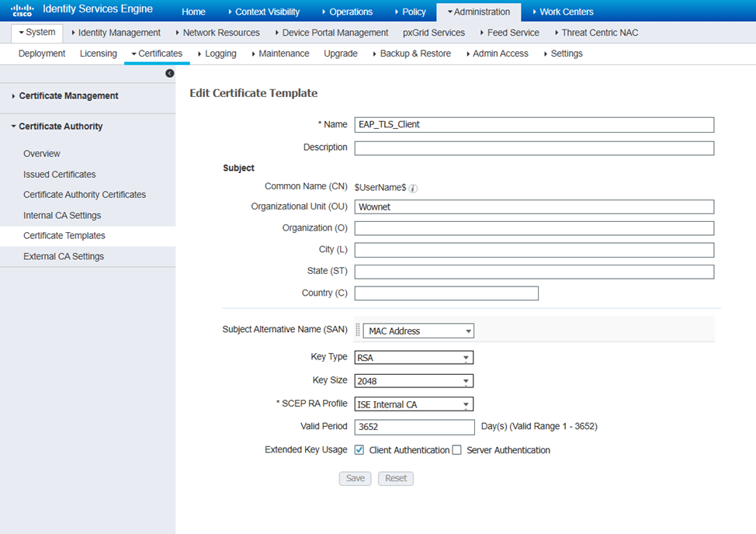Expand the Network Resources menu
The height and width of the screenshot is (534, 756).
218,33
